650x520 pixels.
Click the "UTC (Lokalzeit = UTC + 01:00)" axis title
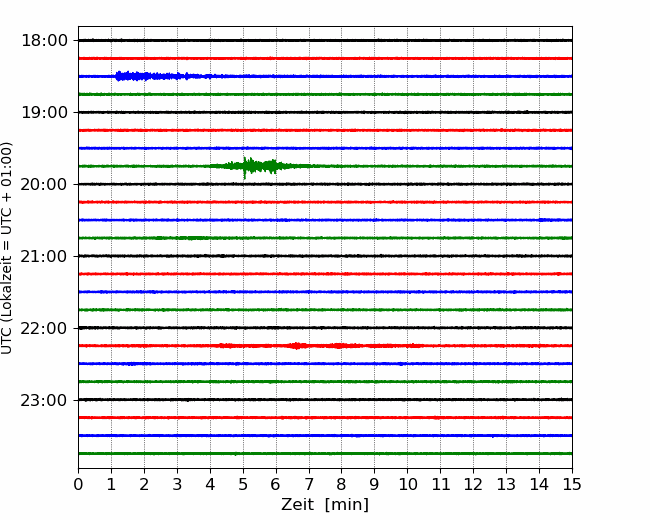7,248
